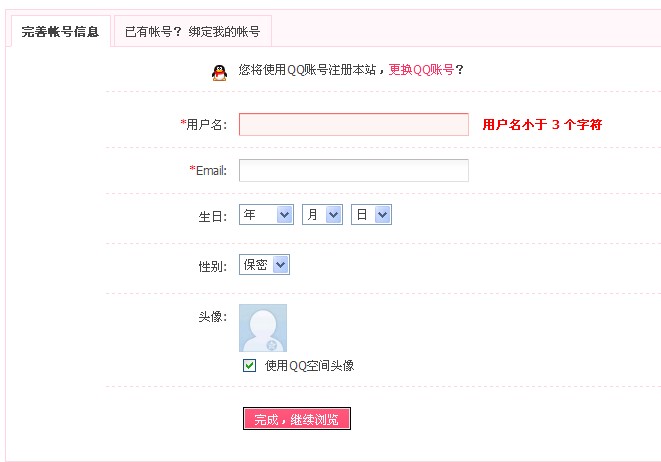Focus the Email input field

click(354, 170)
